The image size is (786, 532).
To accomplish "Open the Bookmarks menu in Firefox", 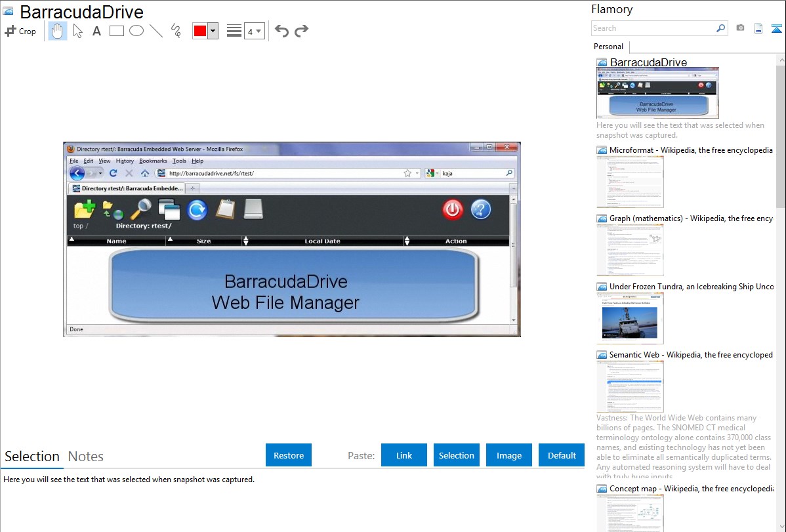I will (x=153, y=161).
